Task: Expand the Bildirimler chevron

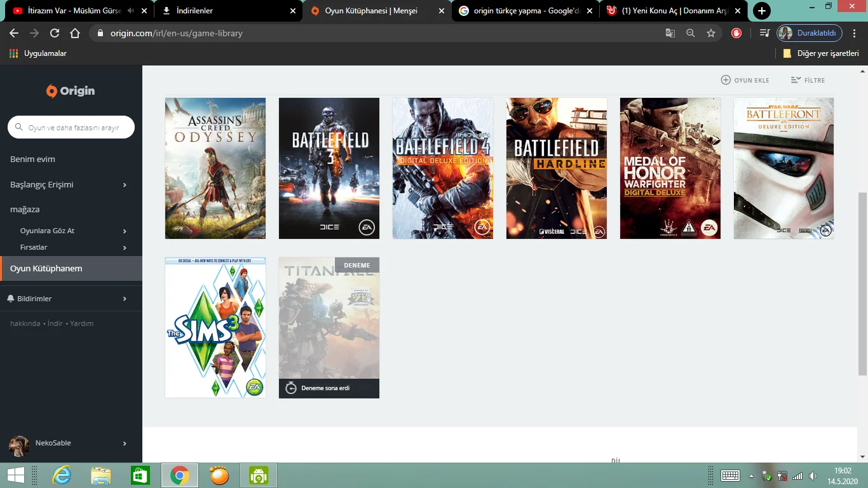Action: (x=125, y=299)
